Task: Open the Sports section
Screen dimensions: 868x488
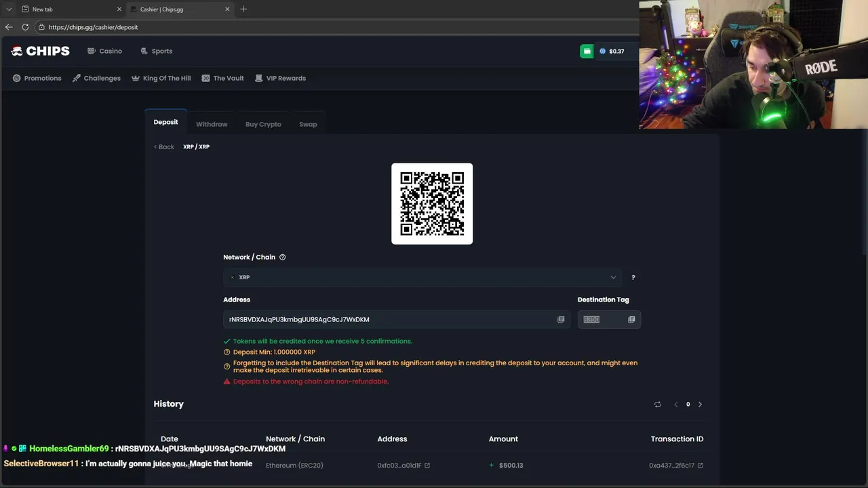Action: [x=156, y=51]
